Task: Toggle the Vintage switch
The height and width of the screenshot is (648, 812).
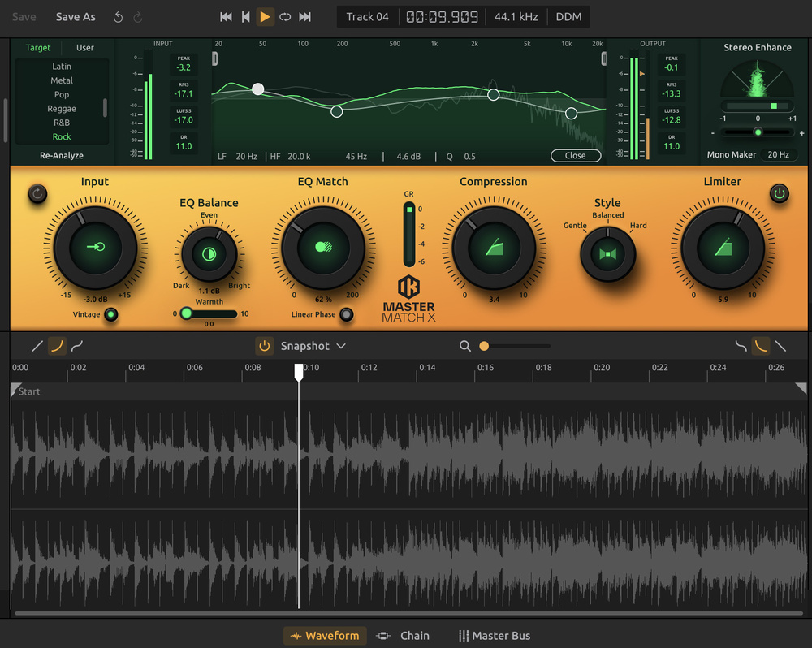Action: tap(110, 314)
